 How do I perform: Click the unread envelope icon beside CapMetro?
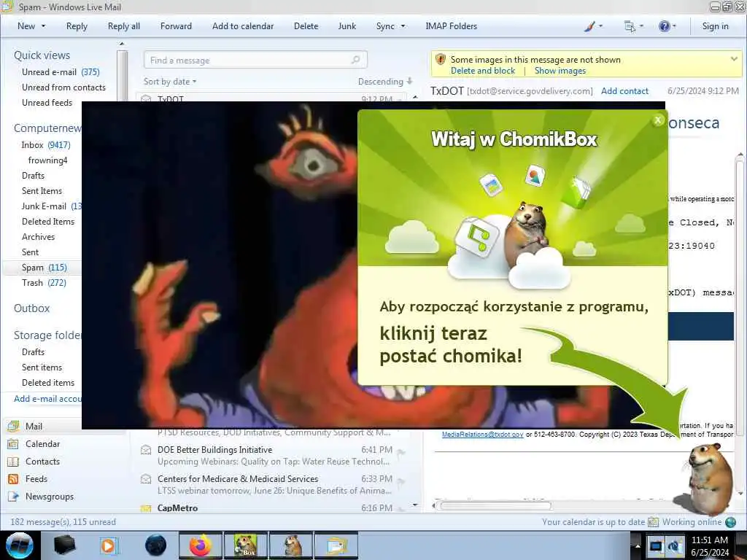146,508
